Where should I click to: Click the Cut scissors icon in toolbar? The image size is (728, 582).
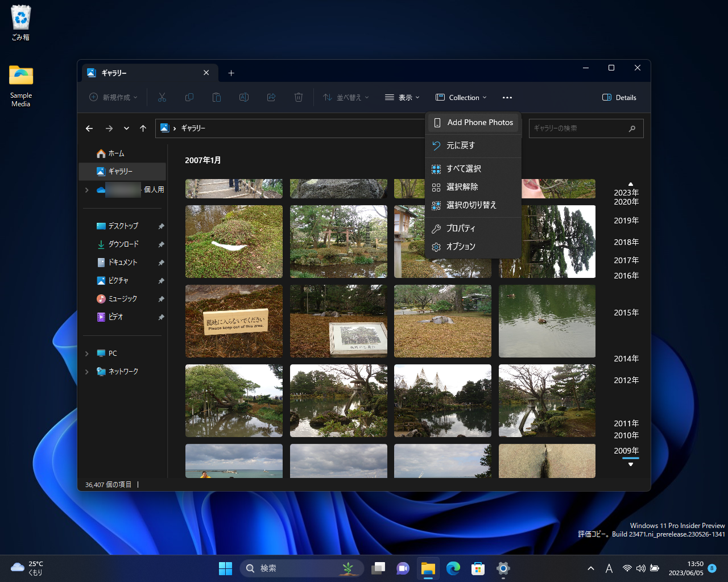[162, 97]
